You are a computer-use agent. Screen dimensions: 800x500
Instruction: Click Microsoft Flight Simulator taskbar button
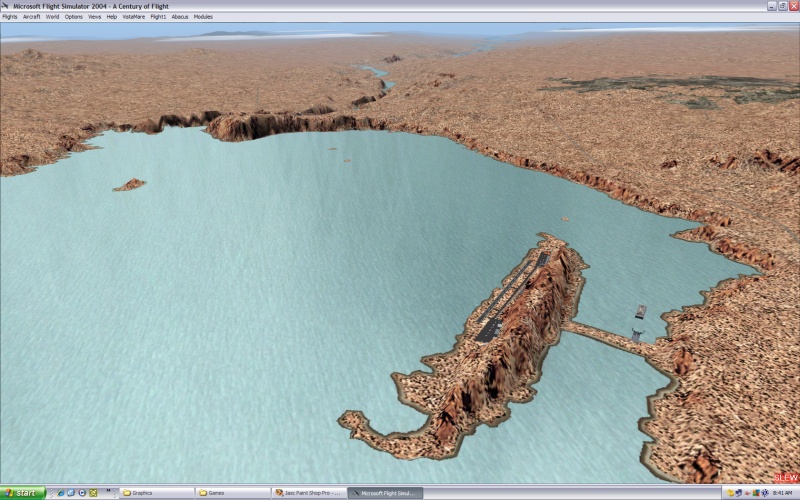pyautogui.click(x=386, y=493)
